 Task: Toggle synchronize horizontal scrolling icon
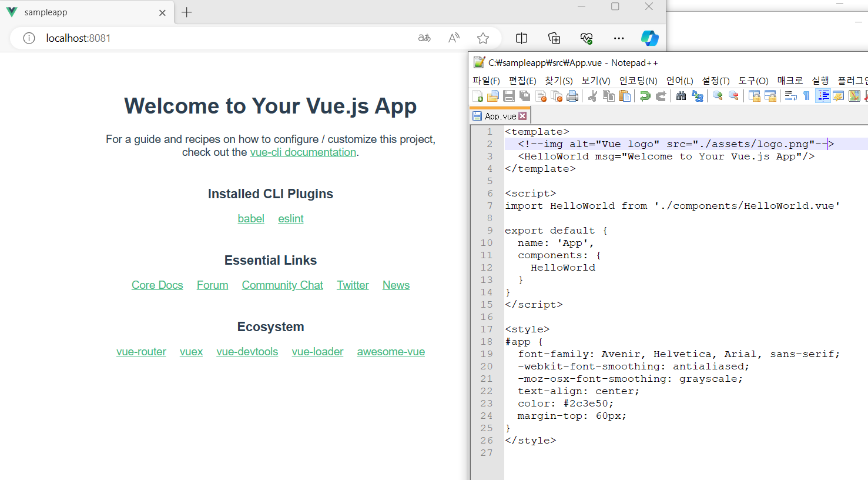(770, 96)
